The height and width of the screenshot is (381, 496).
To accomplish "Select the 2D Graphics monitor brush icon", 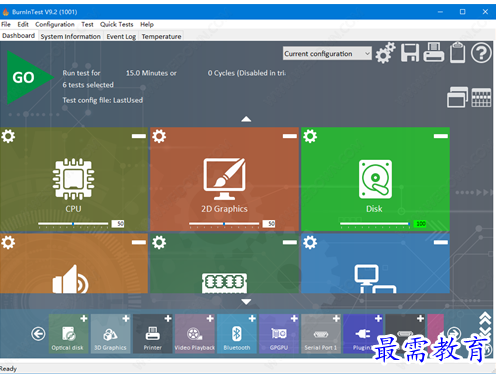I will coord(224,179).
